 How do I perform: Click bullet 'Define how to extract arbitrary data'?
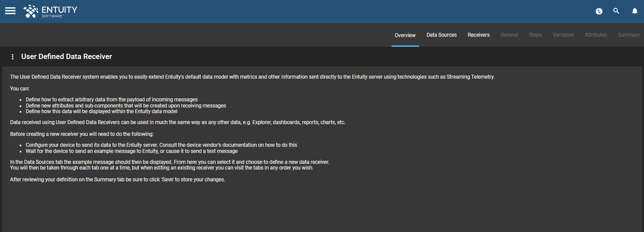click(112, 100)
